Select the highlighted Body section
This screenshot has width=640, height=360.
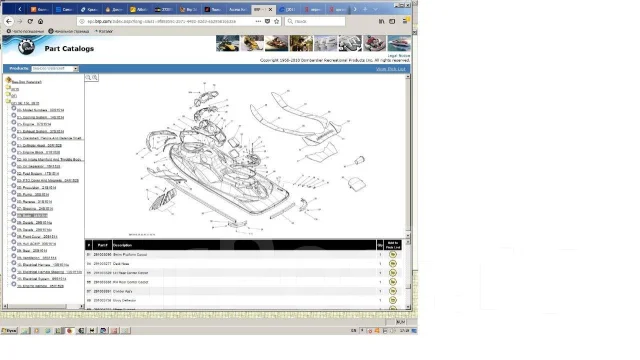[x=32, y=216]
